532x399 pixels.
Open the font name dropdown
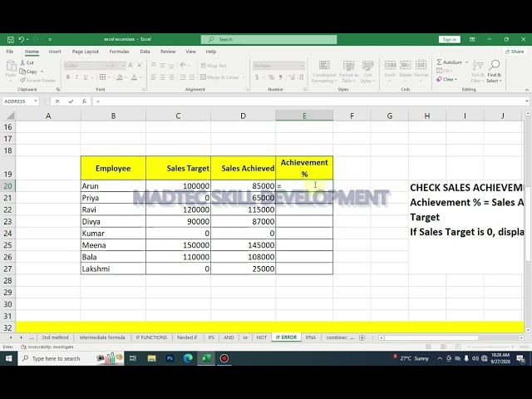tap(106, 66)
